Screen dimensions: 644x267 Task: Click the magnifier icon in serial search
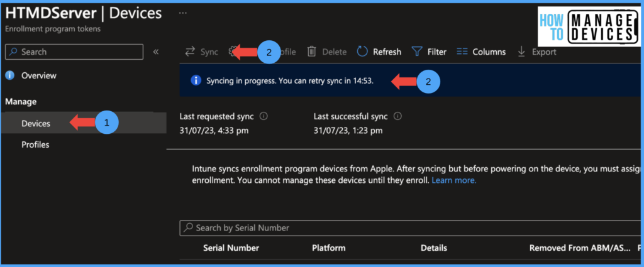pos(188,227)
